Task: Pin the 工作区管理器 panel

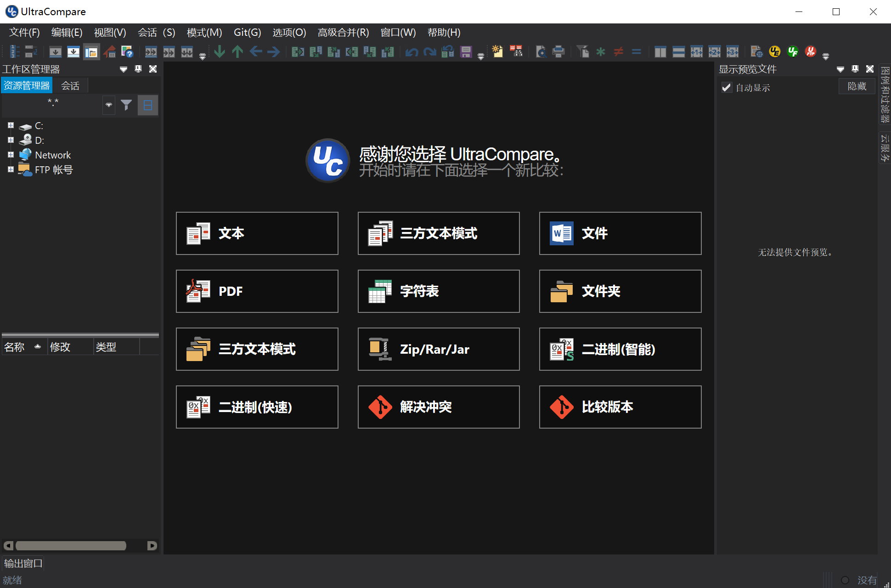Action: pos(138,69)
